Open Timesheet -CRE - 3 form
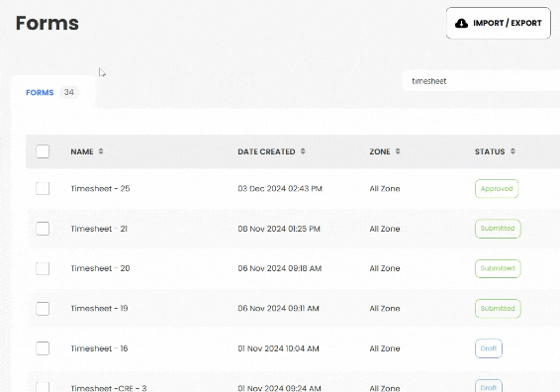The image size is (560, 392). pyautogui.click(x=109, y=388)
